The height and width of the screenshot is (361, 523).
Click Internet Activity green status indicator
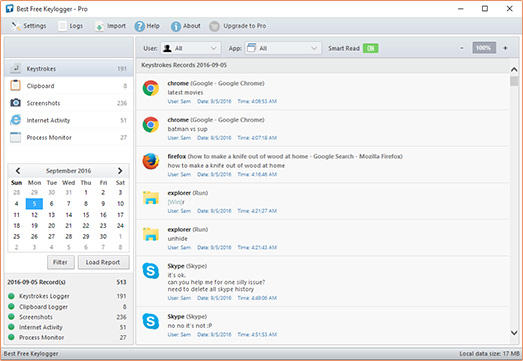tap(11, 327)
